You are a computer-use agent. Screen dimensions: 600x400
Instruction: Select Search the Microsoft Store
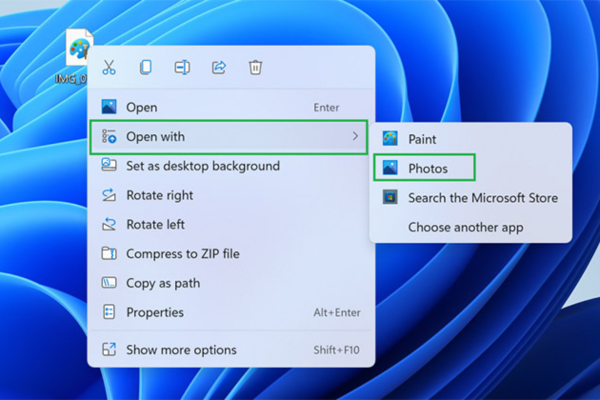coord(471,198)
